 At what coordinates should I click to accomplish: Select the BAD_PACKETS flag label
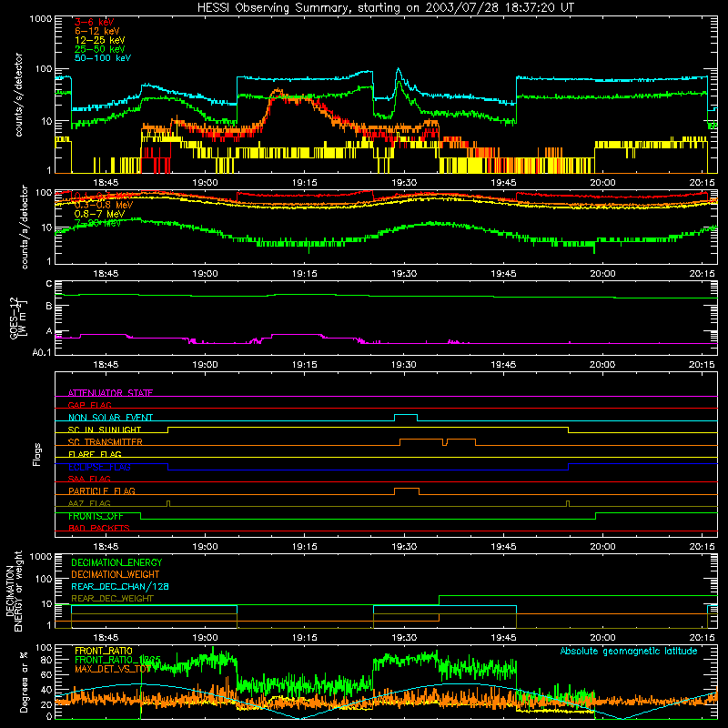(99, 528)
